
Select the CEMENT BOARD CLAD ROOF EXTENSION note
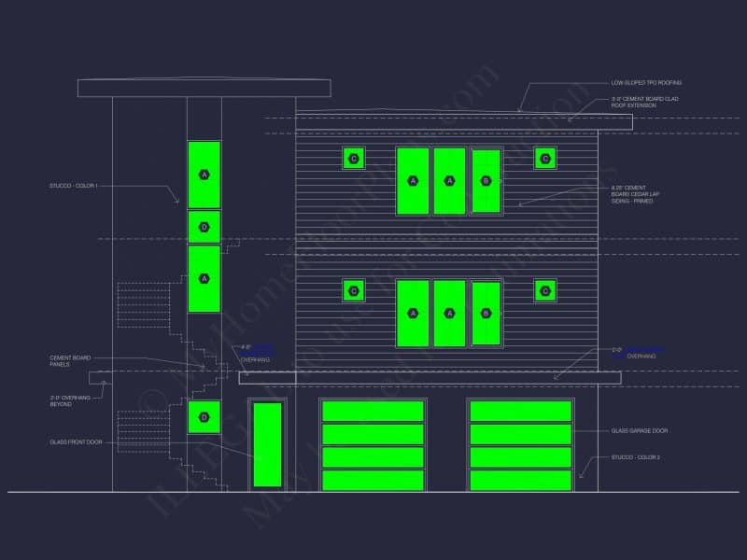click(644, 102)
